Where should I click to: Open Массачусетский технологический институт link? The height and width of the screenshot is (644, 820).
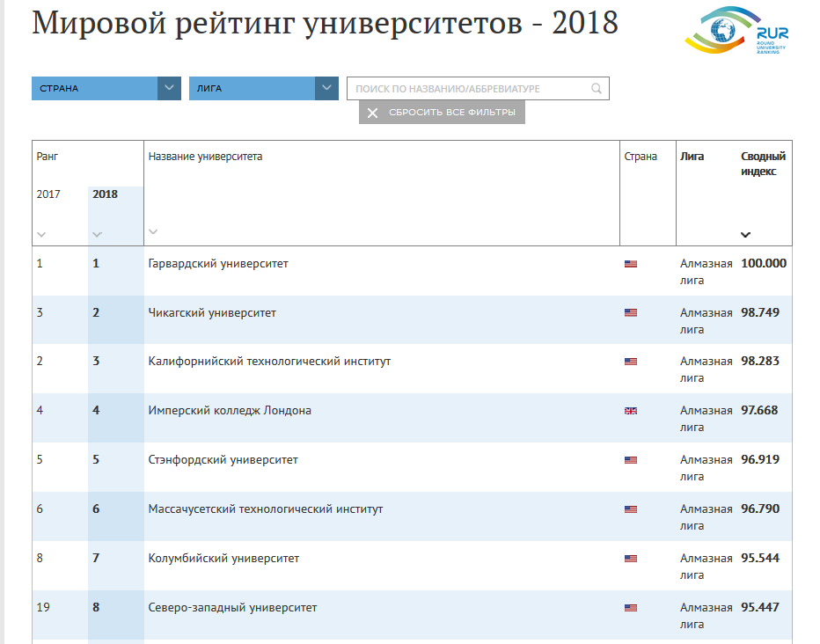point(266,509)
